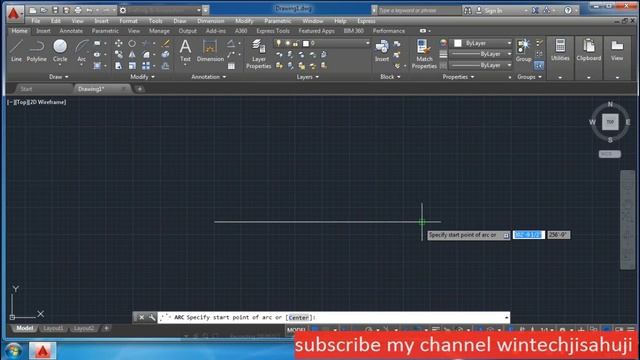The height and width of the screenshot is (360, 640).
Task: Click the Save icon in quick access
Action: click(55, 10)
